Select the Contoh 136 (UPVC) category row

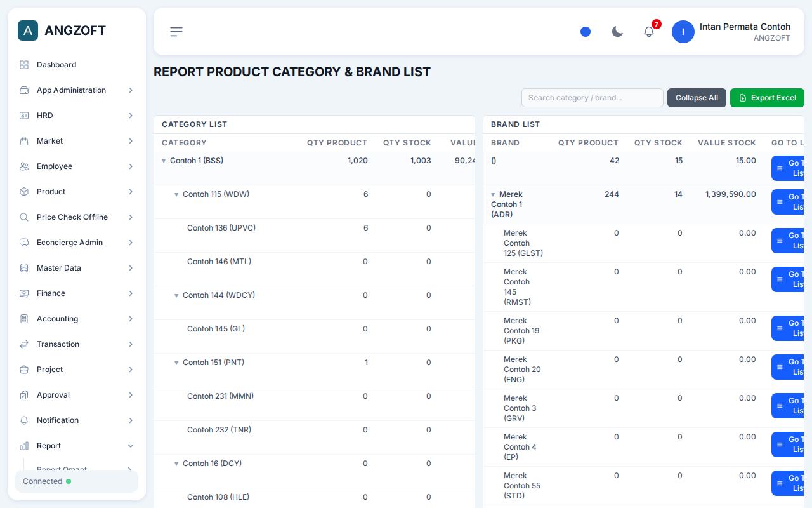point(314,236)
